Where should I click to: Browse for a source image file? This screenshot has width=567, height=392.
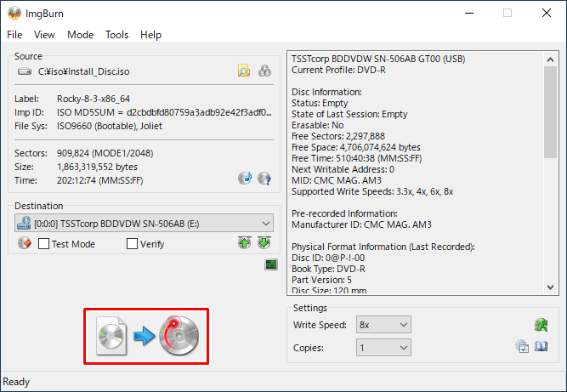pyautogui.click(x=244, y=71)
